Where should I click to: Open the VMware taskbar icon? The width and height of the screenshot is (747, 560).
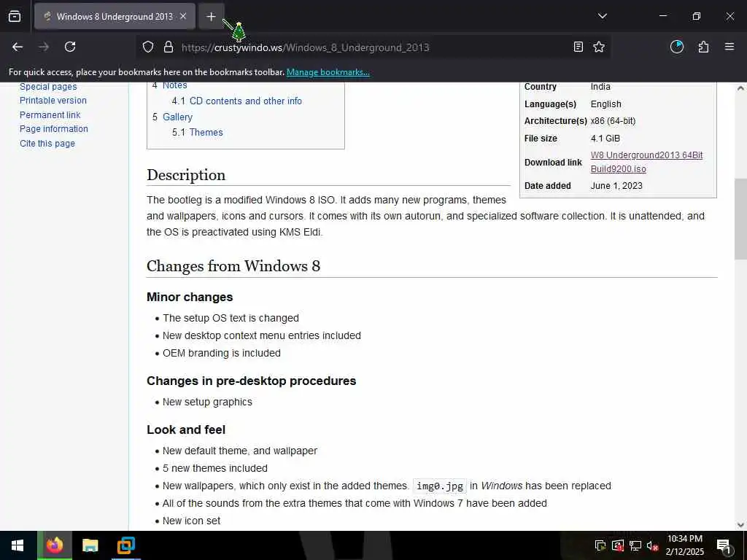(125, 545)
